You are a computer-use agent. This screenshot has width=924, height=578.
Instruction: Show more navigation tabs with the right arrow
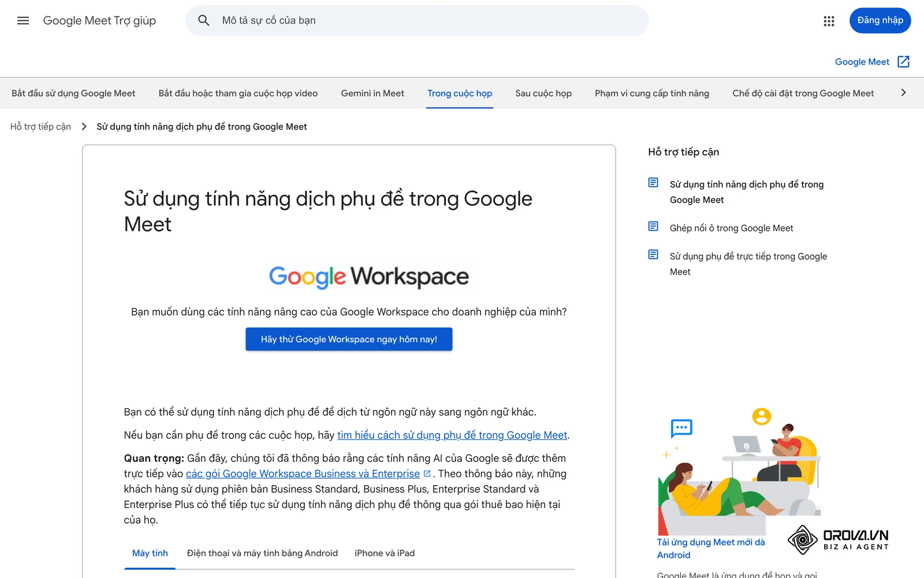[904, 93]
